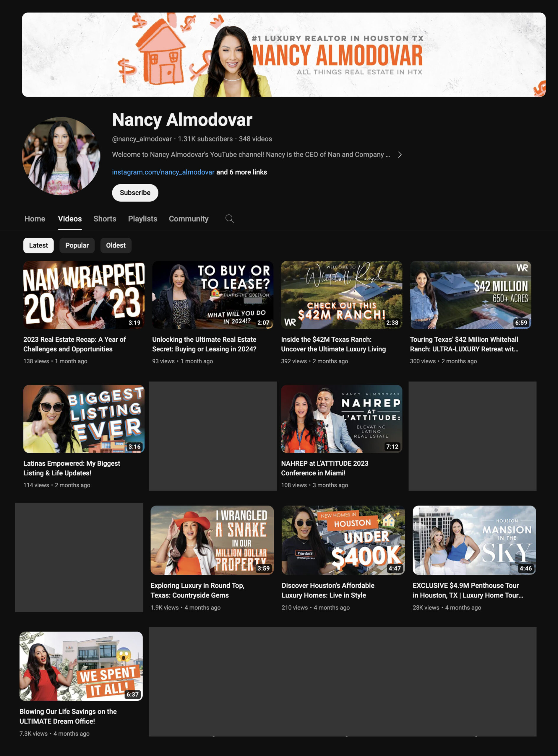The width and height of the screenshot is (558, 756).
Task: Open the '$42 Million 650+ Acres' thumbnail
Action: [x=471, y=295]
